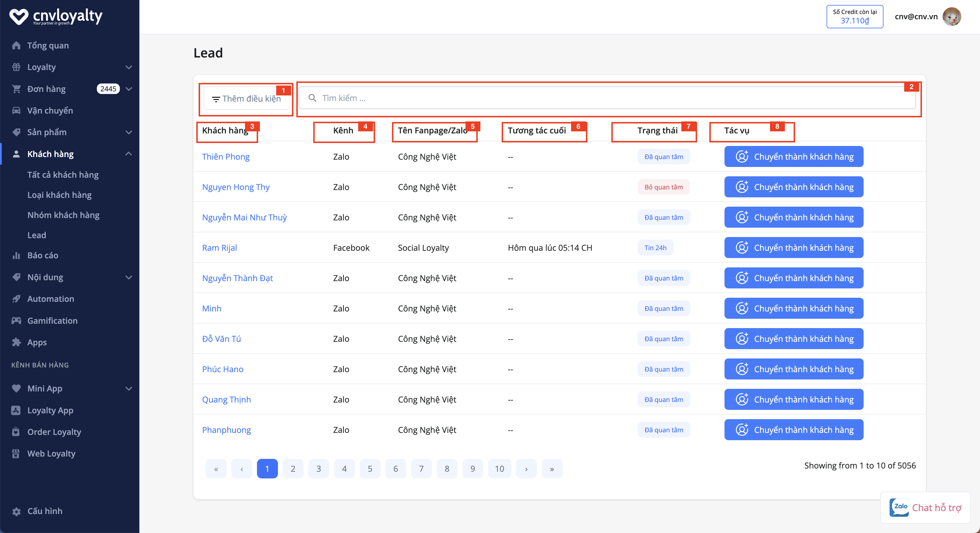Click the Vận chuyển truck icon
Viewport: 980px width, 533px height.
pyautogui.click(x=16, y=110)
